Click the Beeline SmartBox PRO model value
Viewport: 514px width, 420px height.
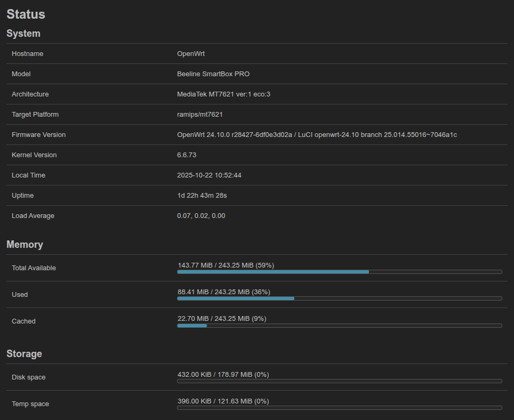[213, 74]
